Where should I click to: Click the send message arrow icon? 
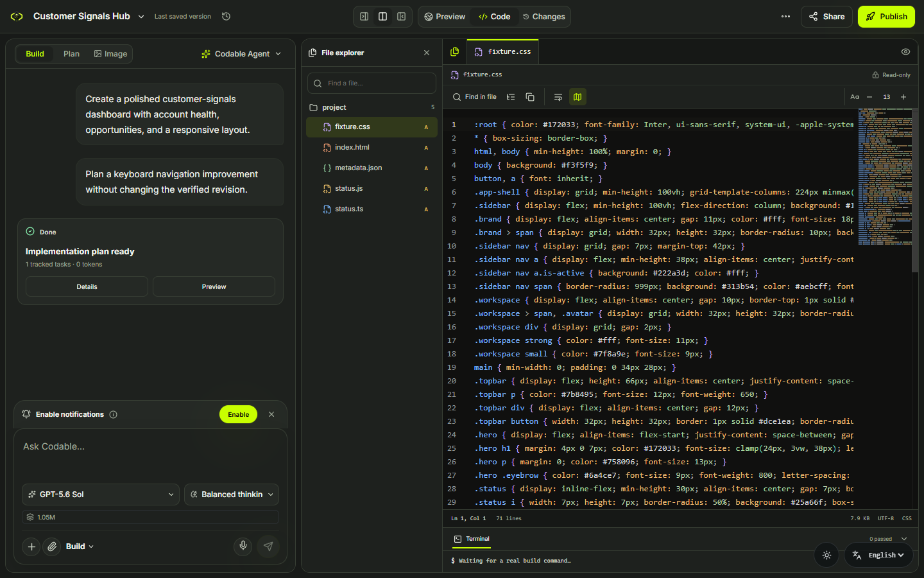268,547
